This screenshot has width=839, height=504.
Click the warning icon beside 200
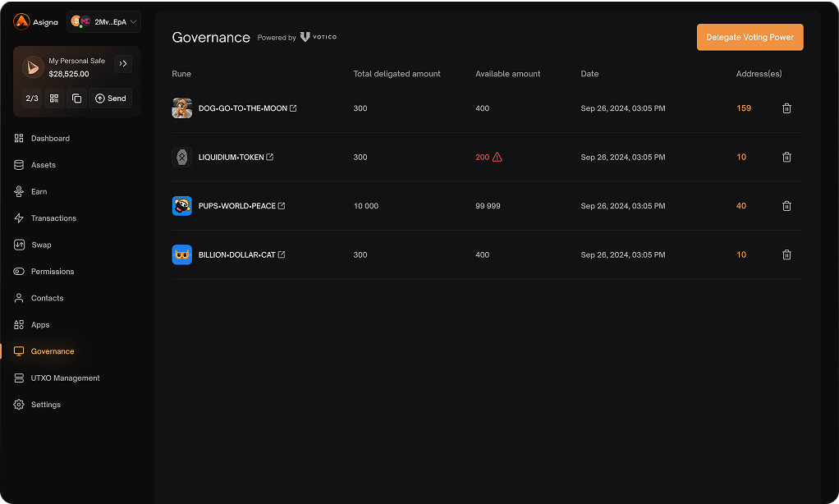click(x=497, y=157)
